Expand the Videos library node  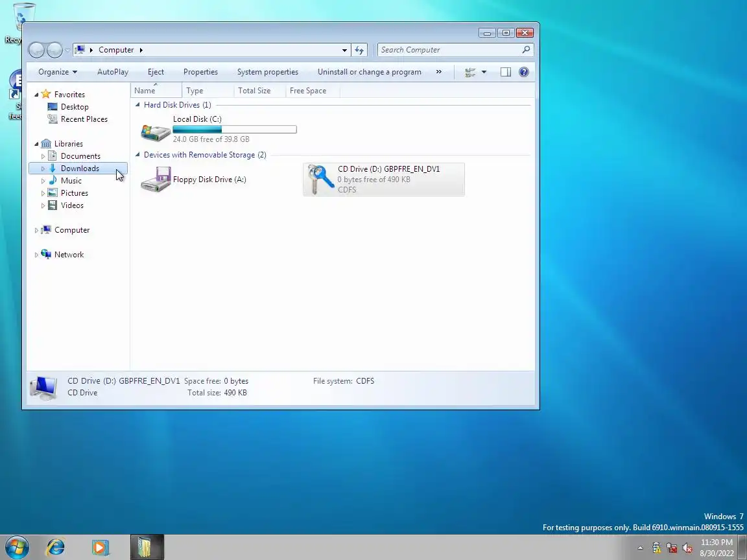click(43, 205)
